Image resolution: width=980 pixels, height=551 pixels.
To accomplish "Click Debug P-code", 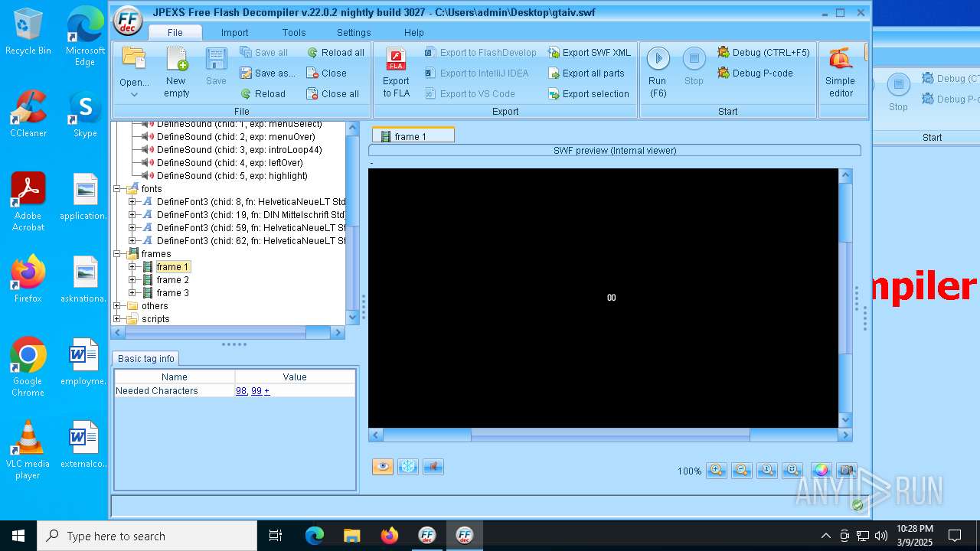I will click(x=755, y=73).
